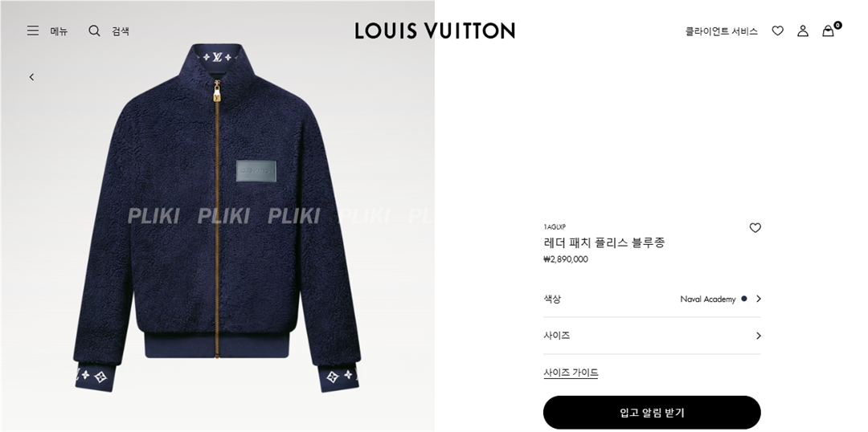Click the Louis Vuitton logo
This screenshot has height=432, width=868.
click(435, 31)
